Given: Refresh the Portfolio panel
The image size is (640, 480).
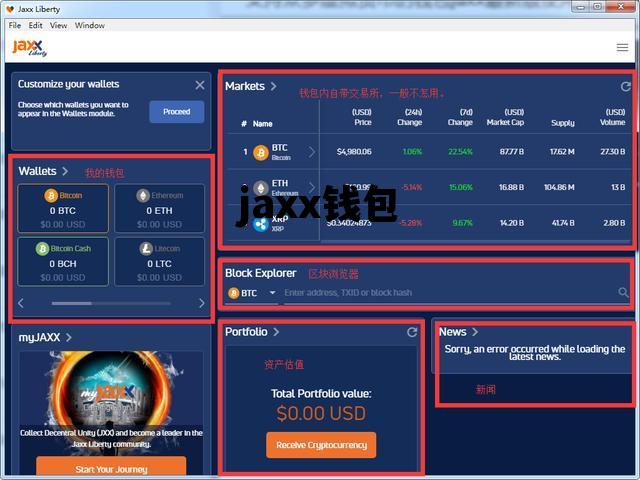Looking at the screenshot, I should 412,332.
